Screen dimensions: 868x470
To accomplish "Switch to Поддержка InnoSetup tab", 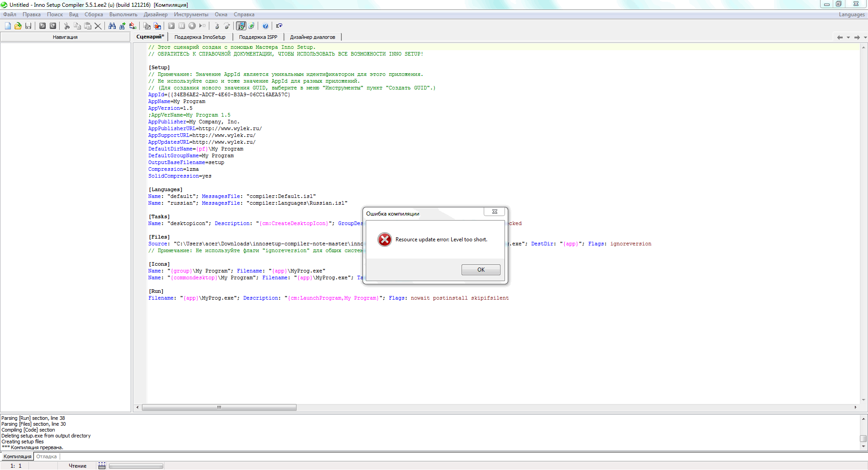I will 200,37.
